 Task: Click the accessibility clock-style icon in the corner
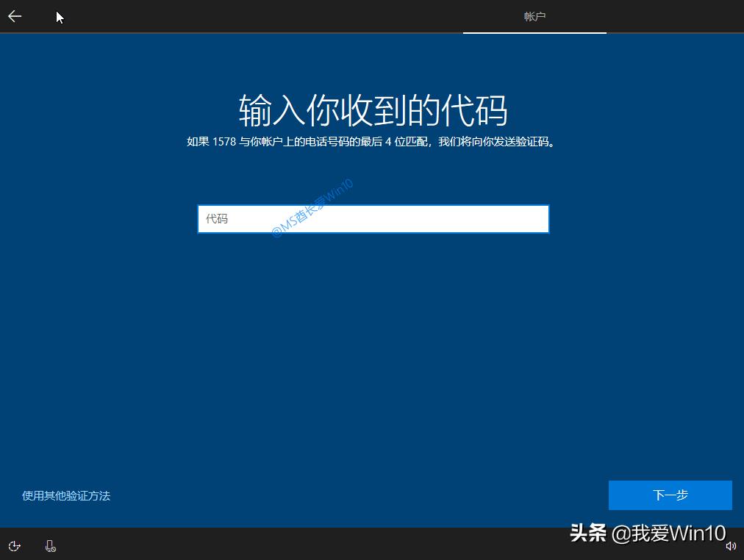pyautogui.click(x=15, y=546)
